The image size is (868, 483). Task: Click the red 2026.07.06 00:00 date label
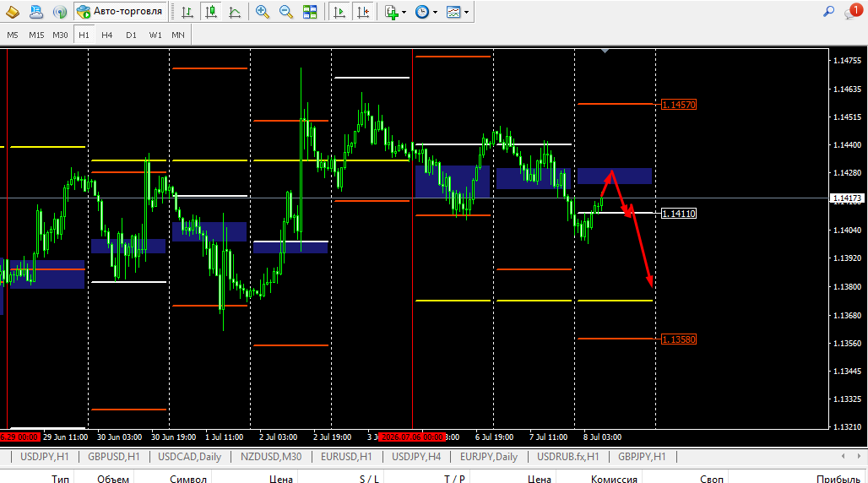tap(412, 437)
